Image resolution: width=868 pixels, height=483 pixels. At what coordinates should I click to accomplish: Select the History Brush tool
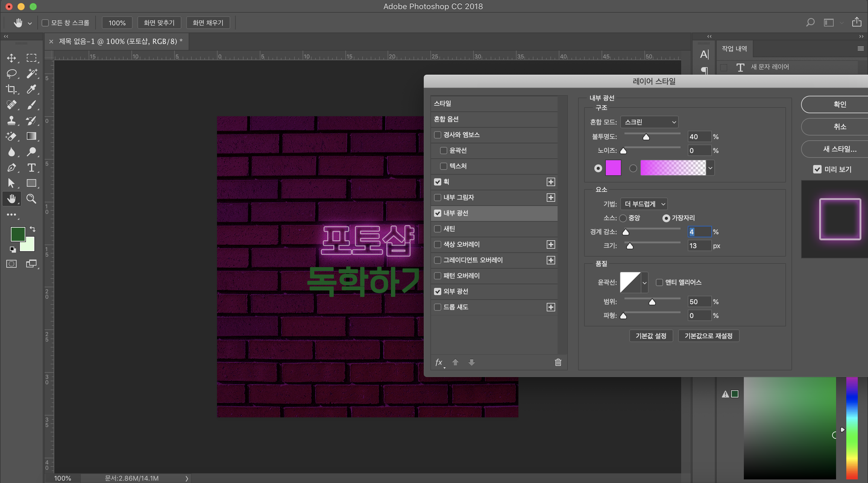(x=31, y=120)
